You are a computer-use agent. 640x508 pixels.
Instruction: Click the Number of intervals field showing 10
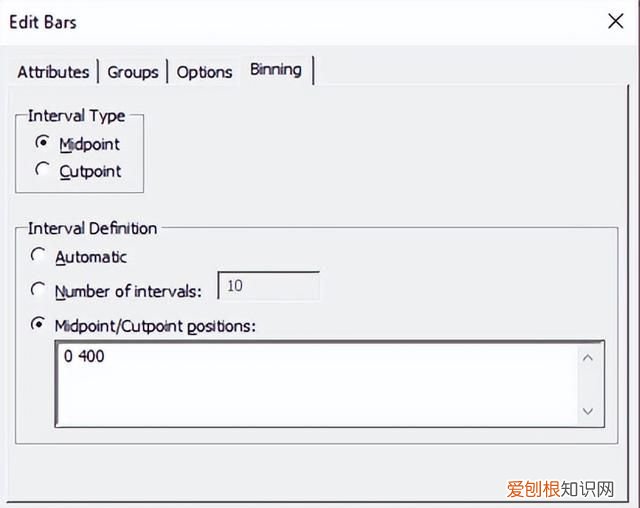268,287
